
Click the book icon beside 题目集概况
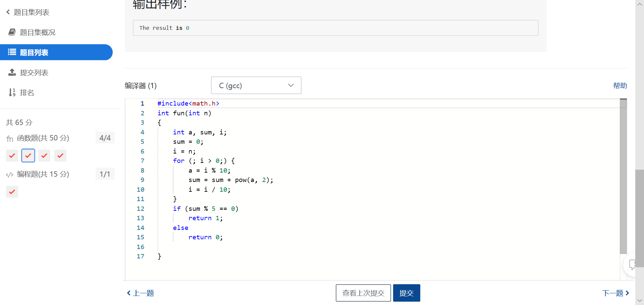tap(12, 32)
